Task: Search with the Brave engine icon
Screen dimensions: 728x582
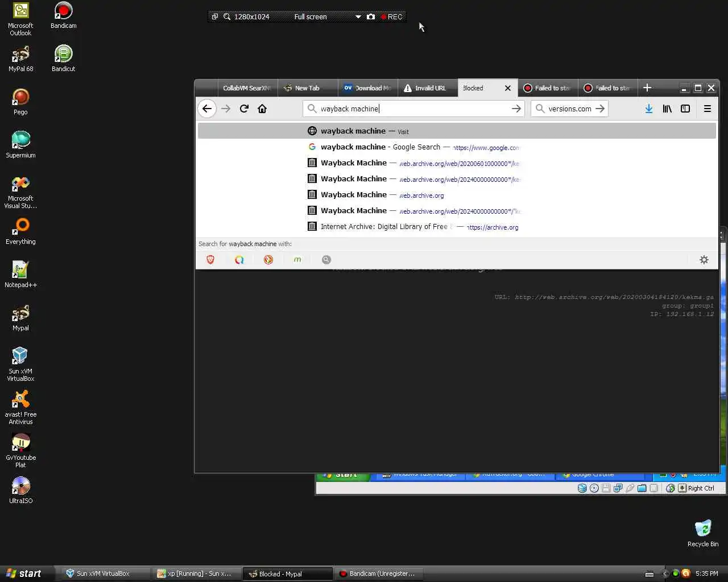Action: coord(210,260)
